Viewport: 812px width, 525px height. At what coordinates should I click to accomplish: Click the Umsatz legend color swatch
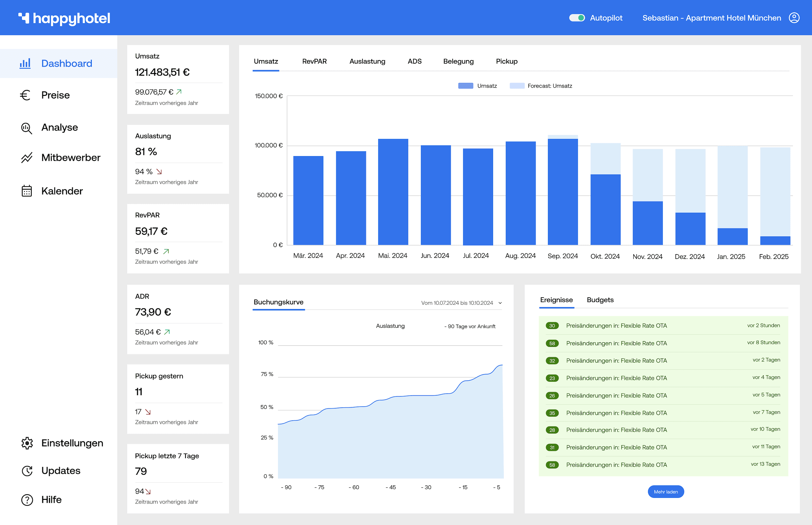coord(465,86)
